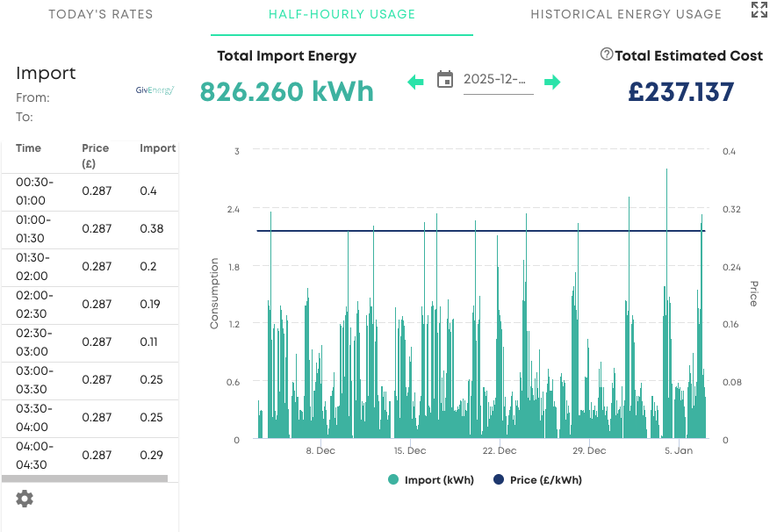The height and width of the screenshot is (532, 777).
Task: Click the GivEnergy logo
Action: pyautogui.click(x=155, y=90)
